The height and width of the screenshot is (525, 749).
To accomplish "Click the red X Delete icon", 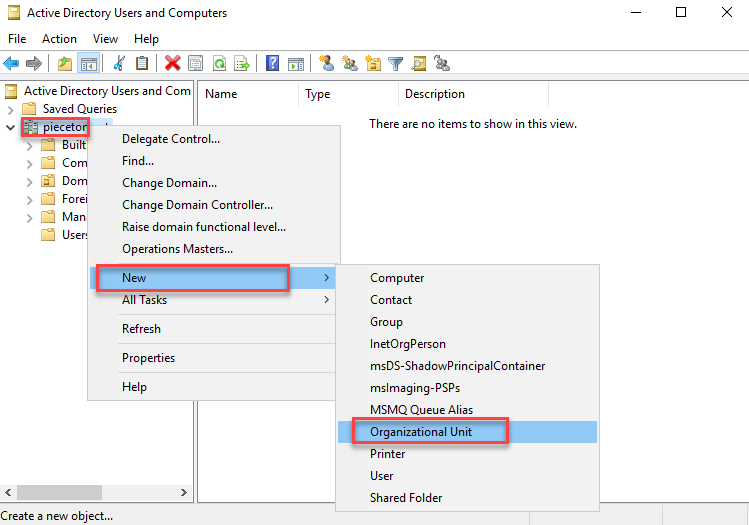I will coord(172,63).
